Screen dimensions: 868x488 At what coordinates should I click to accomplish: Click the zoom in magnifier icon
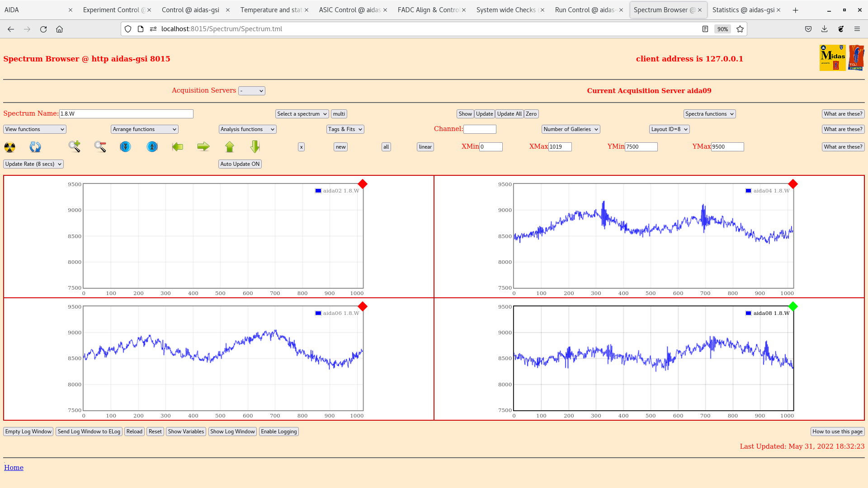[75, 146]
